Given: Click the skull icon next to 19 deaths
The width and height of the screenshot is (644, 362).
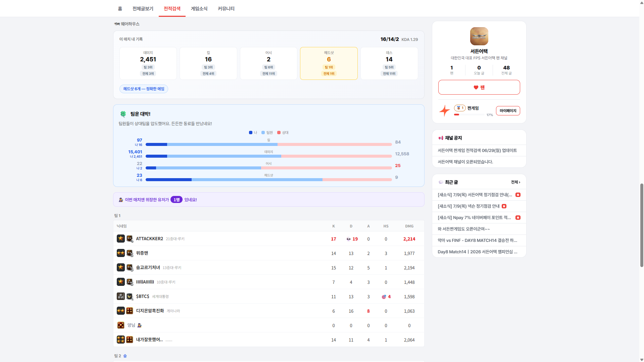Looking at the screenshot, I should [348, 239].
